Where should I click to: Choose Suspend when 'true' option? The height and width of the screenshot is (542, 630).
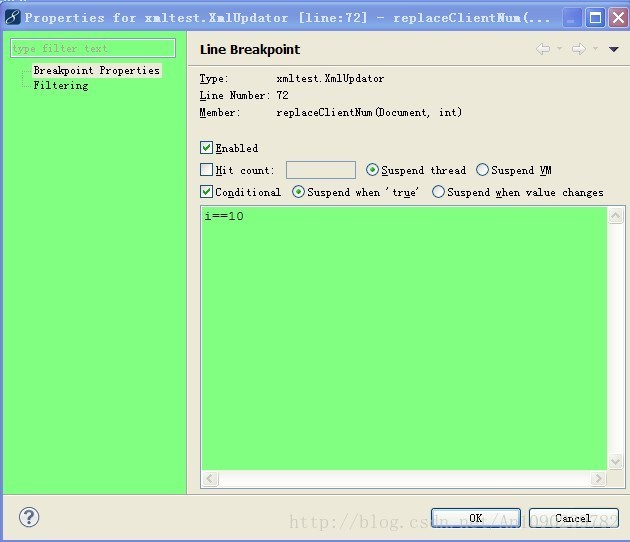coord(298,192)
